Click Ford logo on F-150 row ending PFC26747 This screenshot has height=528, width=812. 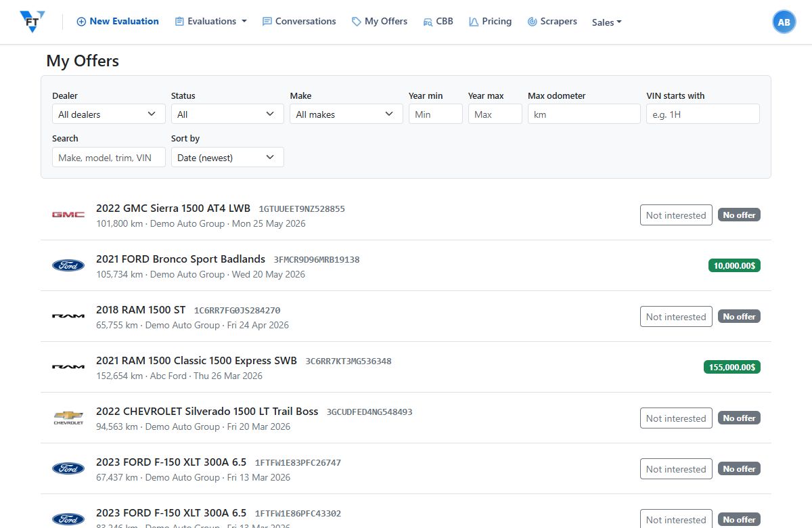pyautogui.click(x=68, y=468)
